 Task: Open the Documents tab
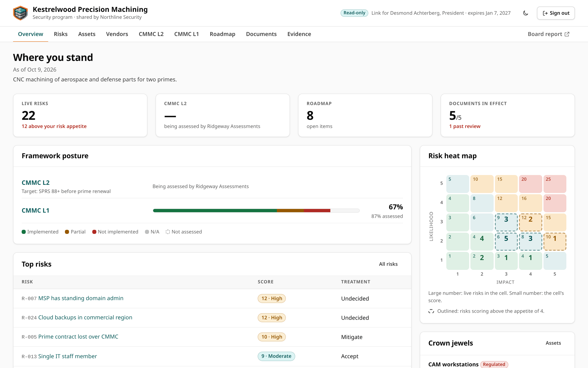tap(261, 34)
